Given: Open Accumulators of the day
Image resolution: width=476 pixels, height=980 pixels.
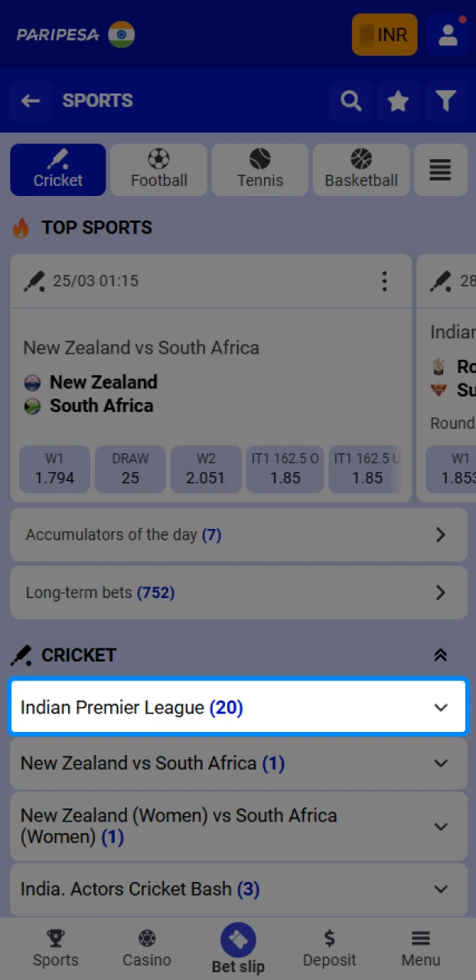Looking at the screenshot, I should point(238,535).
